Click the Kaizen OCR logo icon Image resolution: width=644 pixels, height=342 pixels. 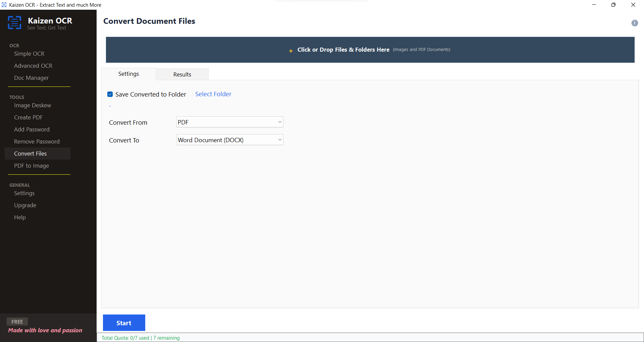(x=14, y=22)
